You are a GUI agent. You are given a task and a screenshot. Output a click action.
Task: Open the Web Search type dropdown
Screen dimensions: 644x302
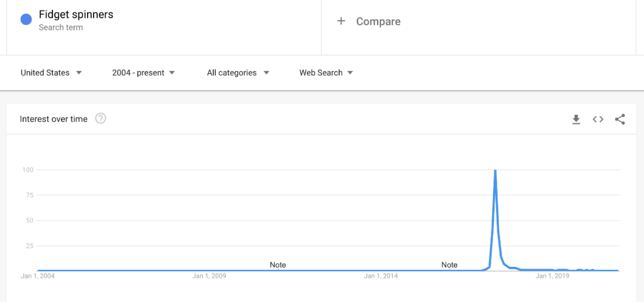coord(326,73)
